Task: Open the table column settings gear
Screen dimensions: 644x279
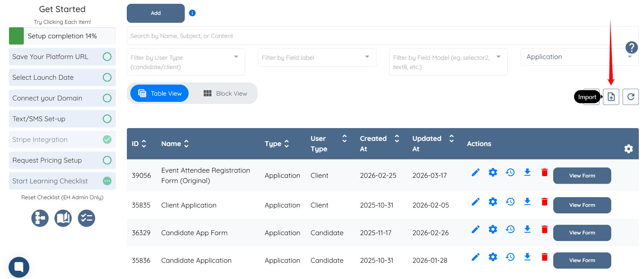Action: (628, 149)
